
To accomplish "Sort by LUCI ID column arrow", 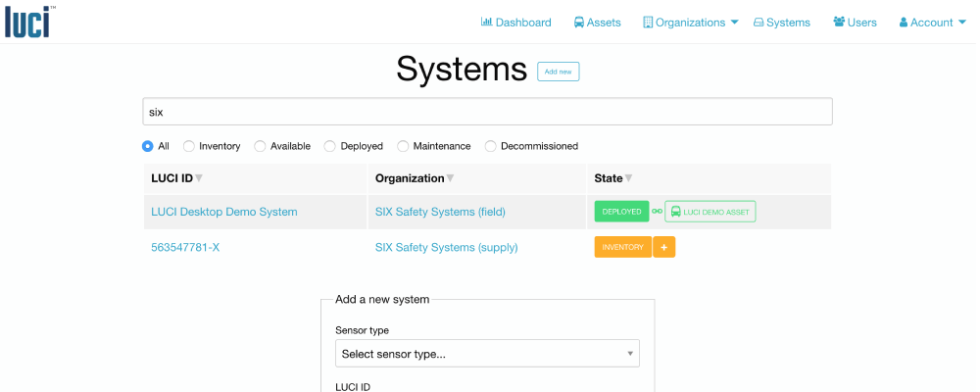I will (x=199, y=178).
